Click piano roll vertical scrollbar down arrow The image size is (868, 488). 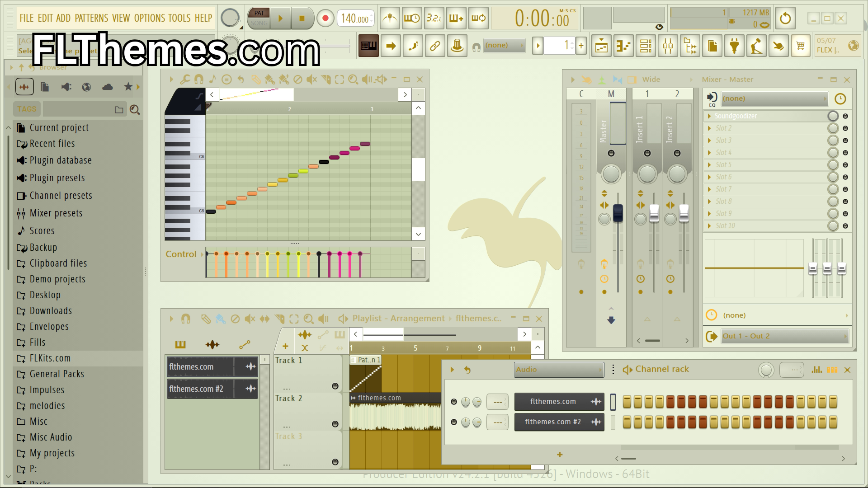(x=418, y=234)
